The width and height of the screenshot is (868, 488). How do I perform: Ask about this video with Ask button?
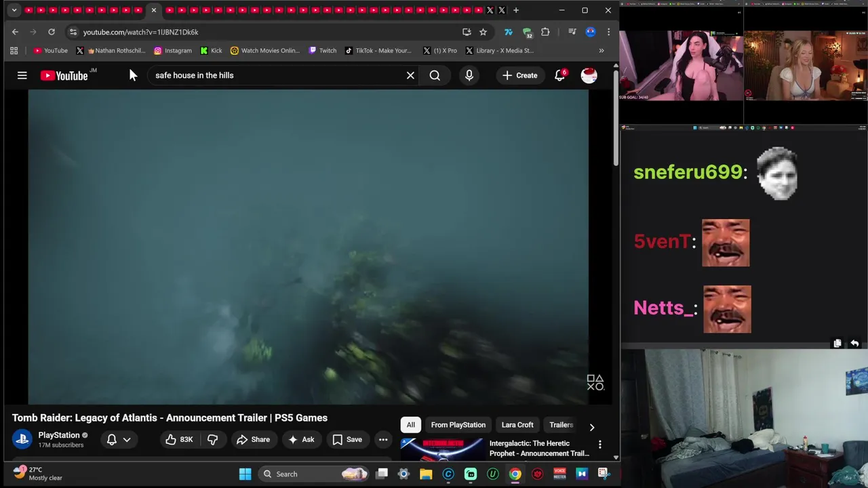coord(301,439)
